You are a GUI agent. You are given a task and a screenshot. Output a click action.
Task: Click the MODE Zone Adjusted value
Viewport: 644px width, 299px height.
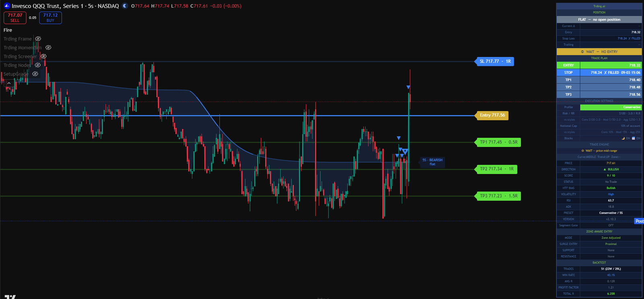click(611, 238)
